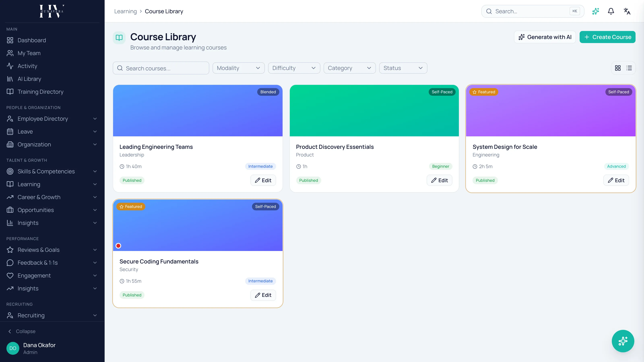Click Published status on Secure Coding Fundamentals

pyautogui.click(x=132, y=295)
